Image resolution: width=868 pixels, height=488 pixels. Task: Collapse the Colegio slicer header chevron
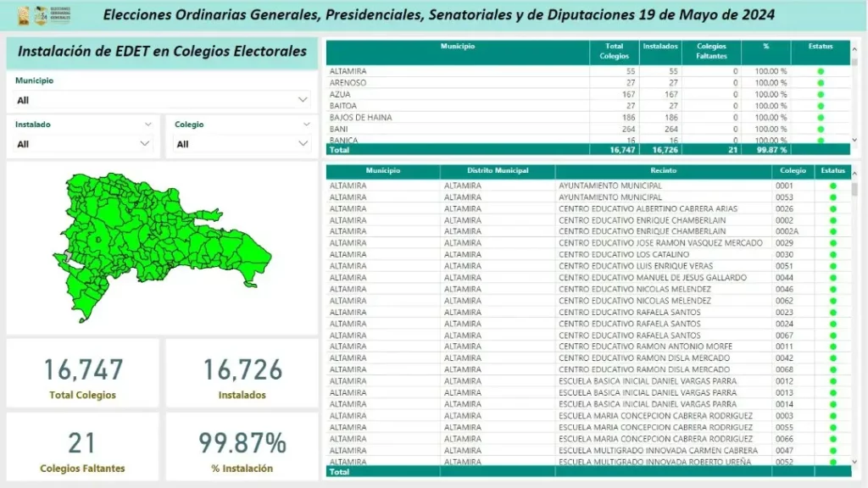(x=307, y=125)
